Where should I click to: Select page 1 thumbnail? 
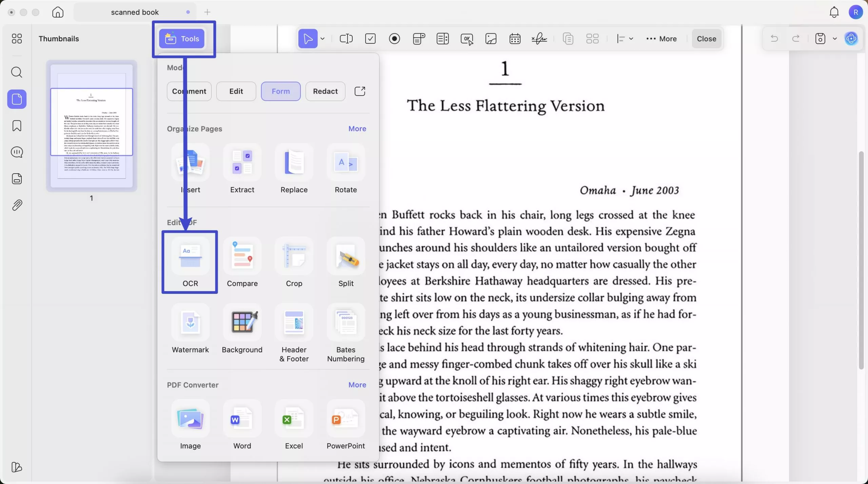[91, 126]
